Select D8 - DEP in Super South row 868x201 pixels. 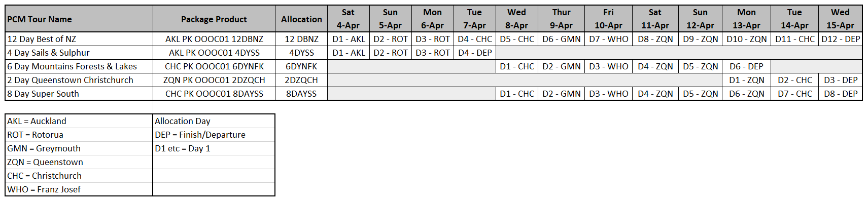[x=840, y=94]
